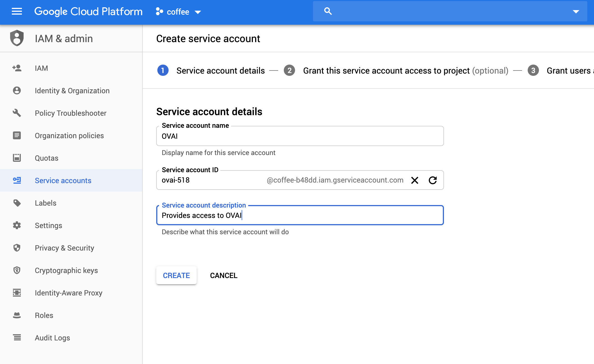Image resolution: width=594 pixels, height=364 pixels.
Task: Open Roles page
Action: pos(71,315)
